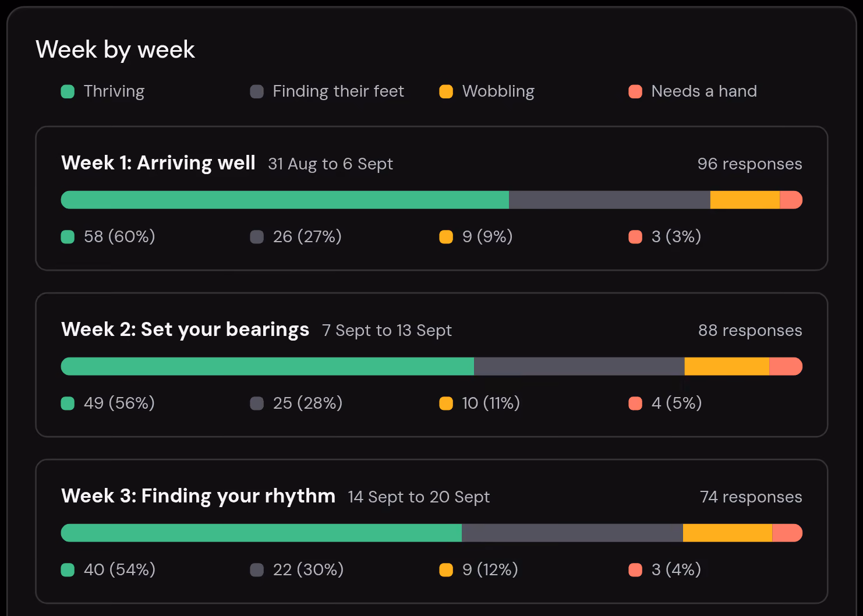This screenshot has width=863, height=616.
Task: Click gray segment in Week 3 bar
Action: (x=572, y=533)
